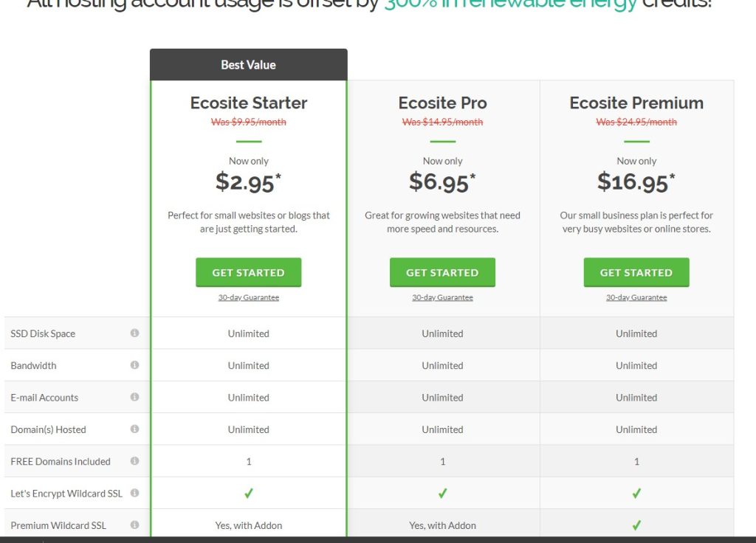Click Yes, with Addon under Ecosite Pro
The height and width of the screenshot is (543, 756).
442,525
